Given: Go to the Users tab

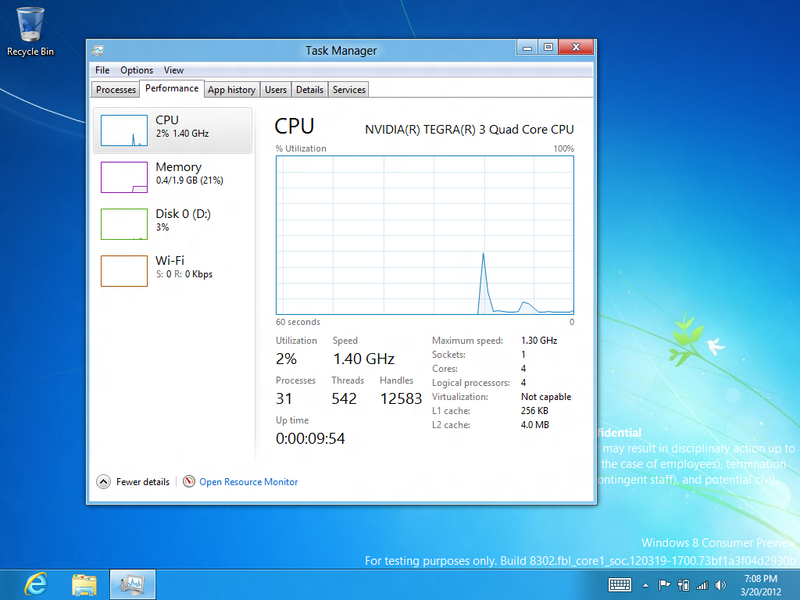Looking at the screenshot, I should point(276,89).
